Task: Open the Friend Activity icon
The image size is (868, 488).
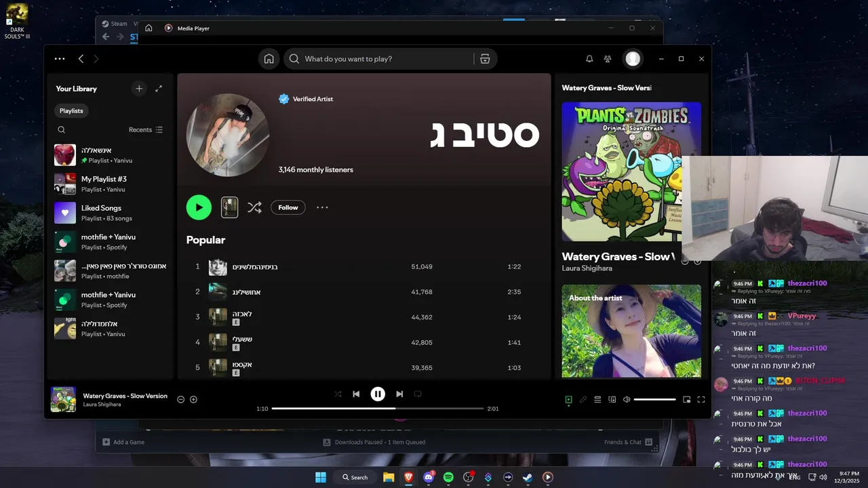Action: pos(608,59)
